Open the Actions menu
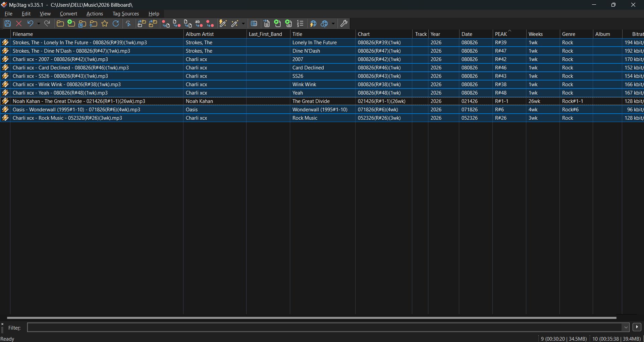The width and height of the screenshot is (644, 342). (95, 14)
